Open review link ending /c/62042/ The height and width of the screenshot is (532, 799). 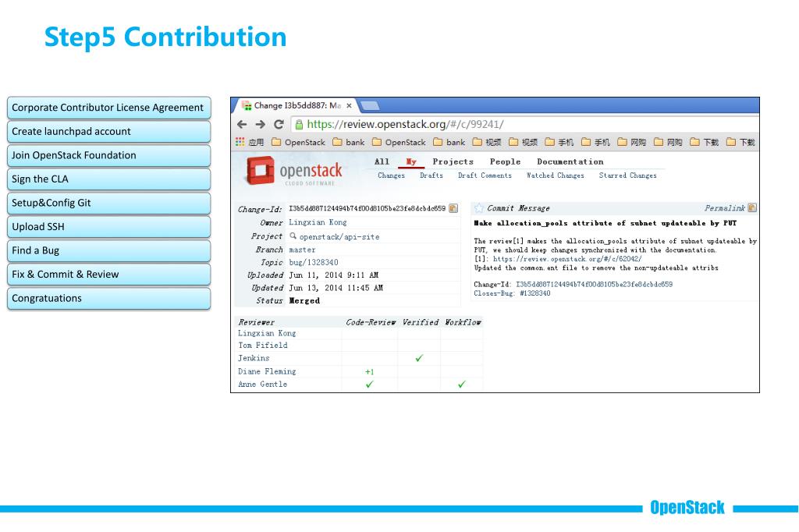click(x=567, y=259)
